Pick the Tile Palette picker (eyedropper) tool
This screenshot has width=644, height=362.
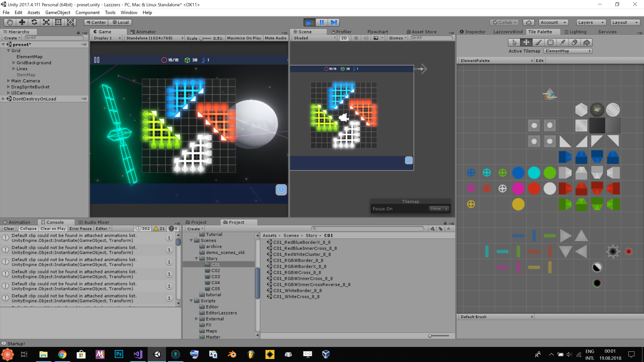[x=562, y=42]
